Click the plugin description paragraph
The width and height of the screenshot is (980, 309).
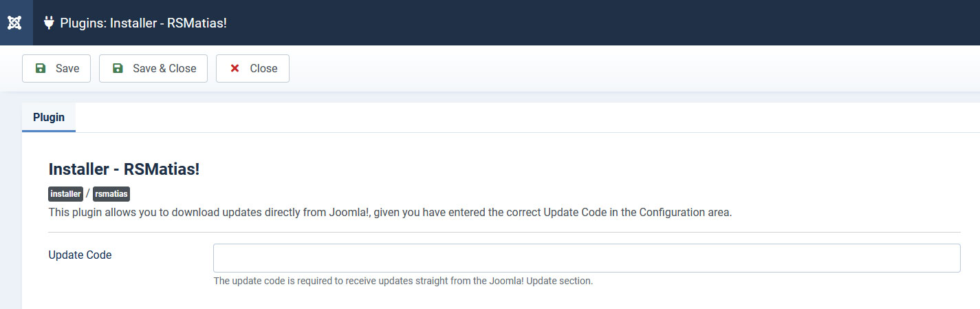tap(390, 212)
